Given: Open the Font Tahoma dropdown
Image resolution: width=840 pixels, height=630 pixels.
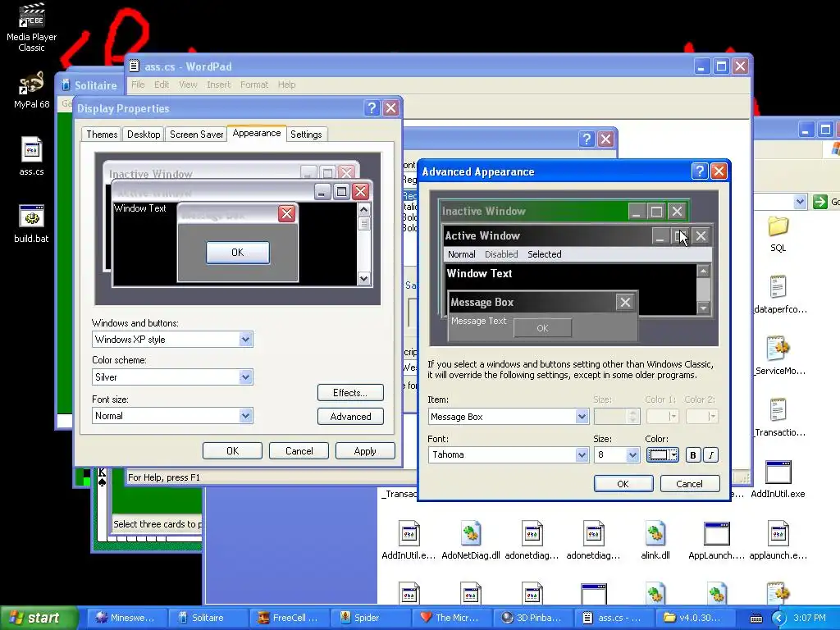Looking at the screenshot, I should (582, 454).
